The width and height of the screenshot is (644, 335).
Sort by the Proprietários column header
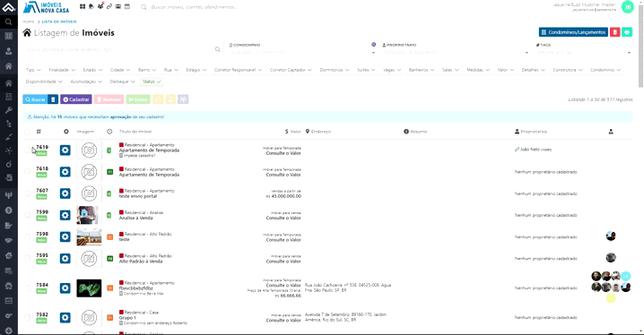click(531, 132)
